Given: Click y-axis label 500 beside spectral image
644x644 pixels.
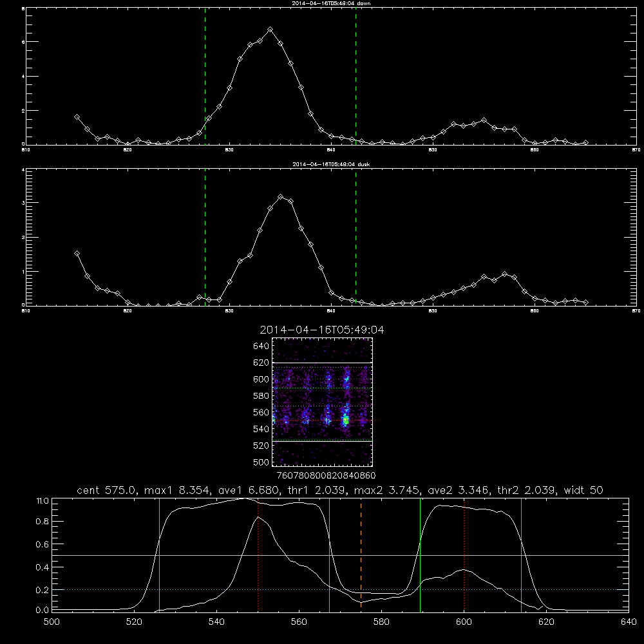Looking at the screenshot, I should [x=261, y=462].
